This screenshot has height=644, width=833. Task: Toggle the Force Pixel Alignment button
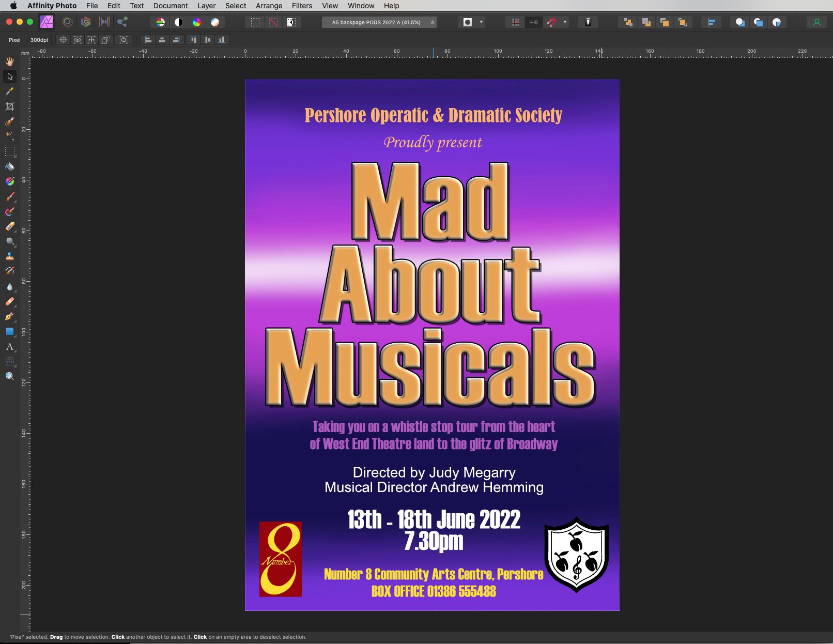[x=516, y=22]
